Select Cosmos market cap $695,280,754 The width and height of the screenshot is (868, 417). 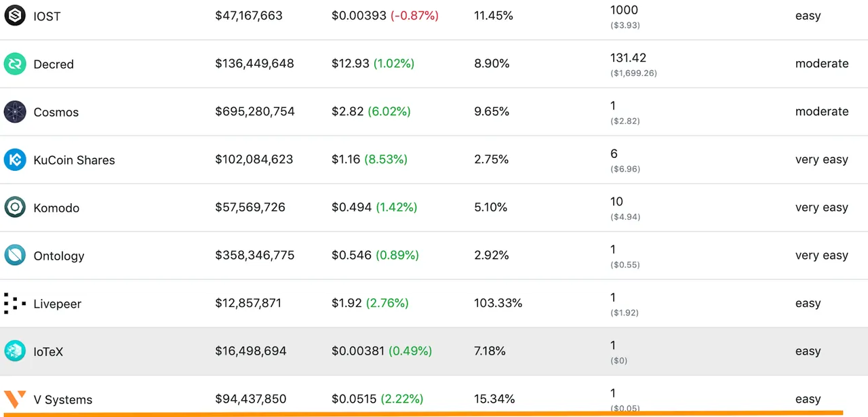255,111
